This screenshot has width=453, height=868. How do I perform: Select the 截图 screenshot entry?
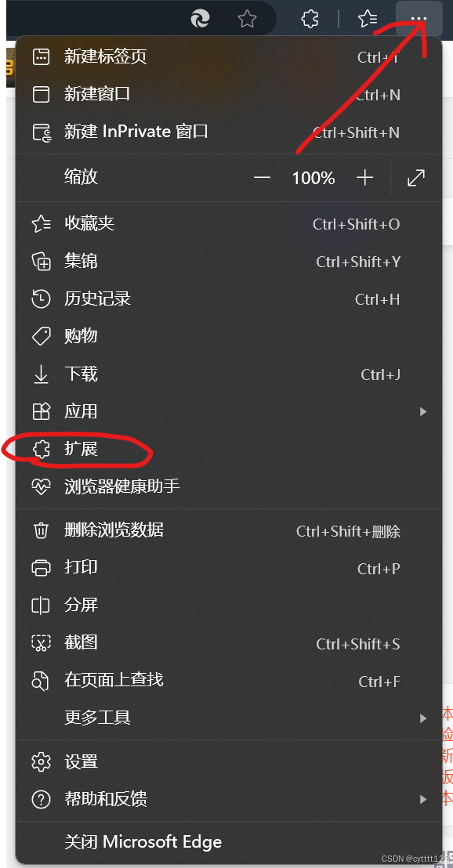tap(229, 642)
